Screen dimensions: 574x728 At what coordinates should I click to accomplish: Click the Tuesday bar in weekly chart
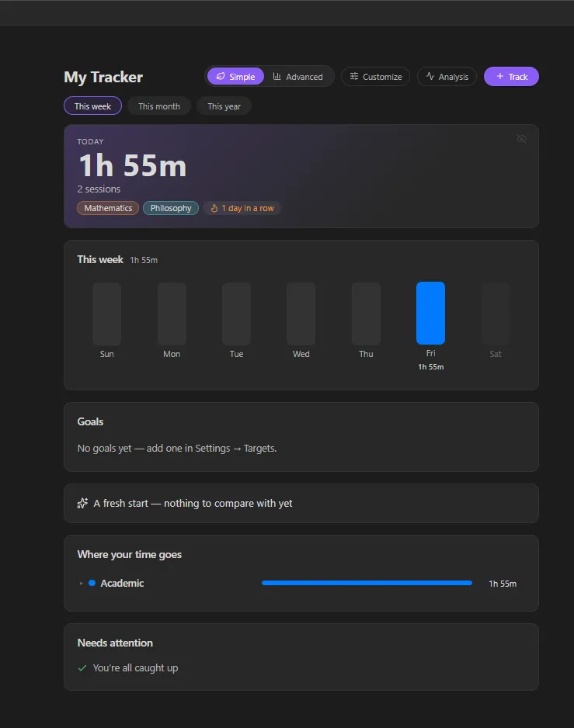(x=237, y=314)
